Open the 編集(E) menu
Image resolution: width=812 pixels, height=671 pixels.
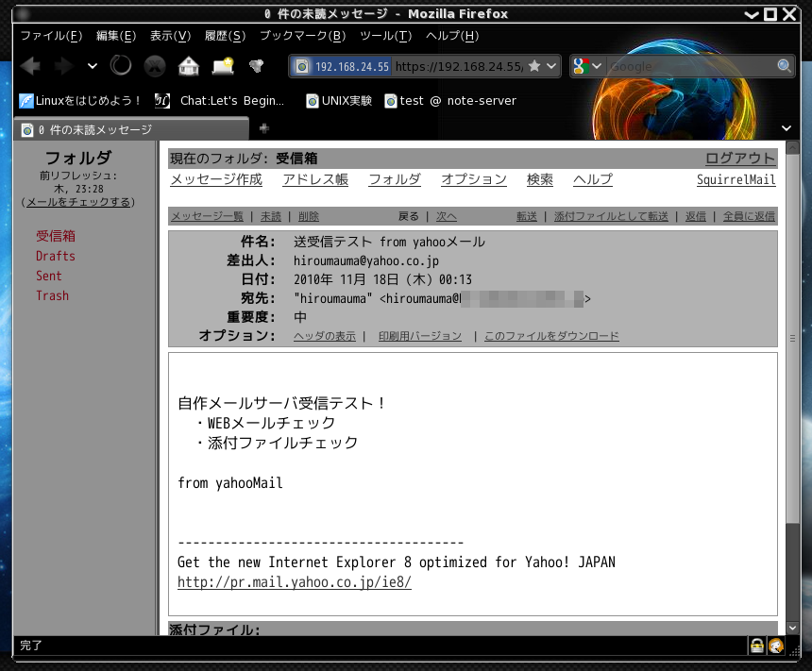[x=116, y=36]
